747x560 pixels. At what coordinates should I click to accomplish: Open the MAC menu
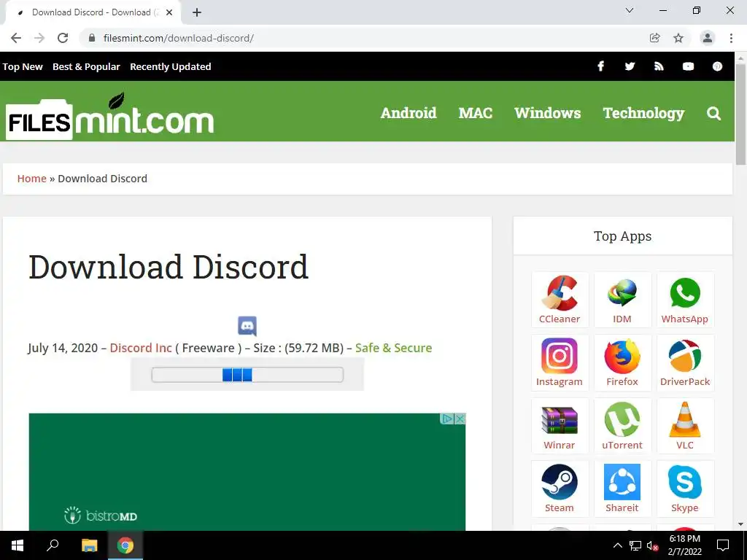(x=476, y=113)
